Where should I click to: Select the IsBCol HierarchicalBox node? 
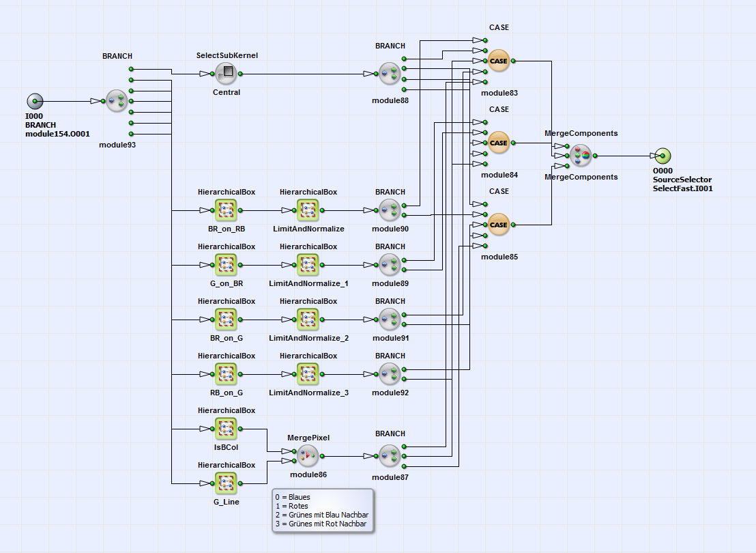226,428
